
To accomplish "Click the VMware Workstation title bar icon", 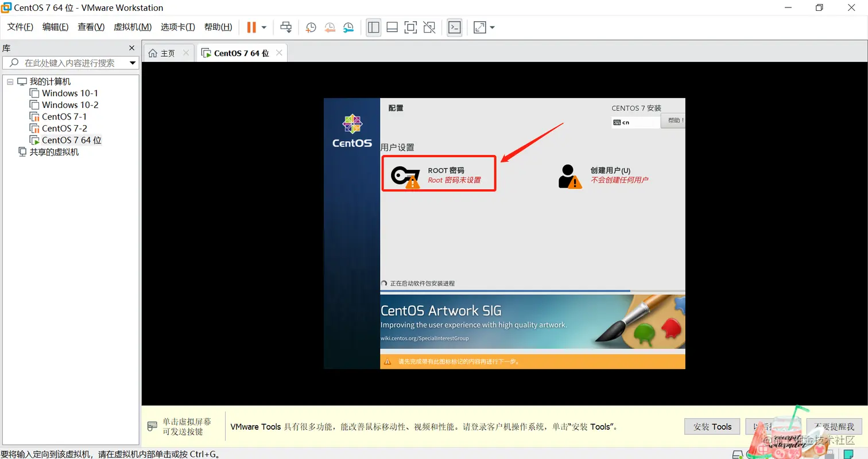I will click(6, 7).
